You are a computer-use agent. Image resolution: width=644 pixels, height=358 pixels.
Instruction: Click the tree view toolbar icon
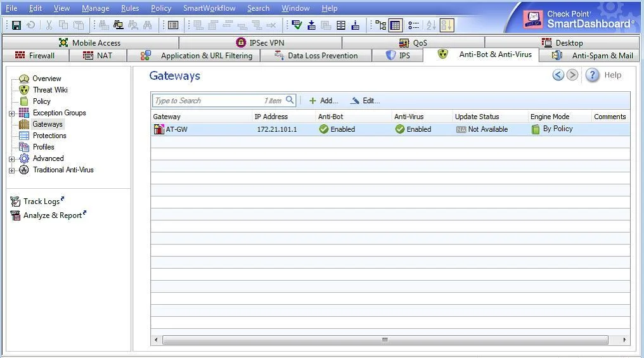(x=381, y=25)
